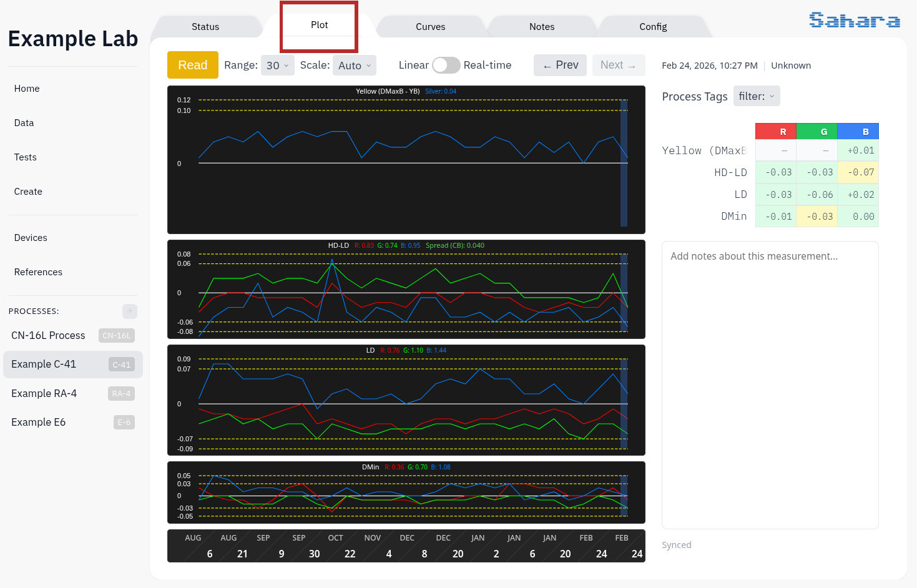Navigate to the Devices page

tap(30, 237)
